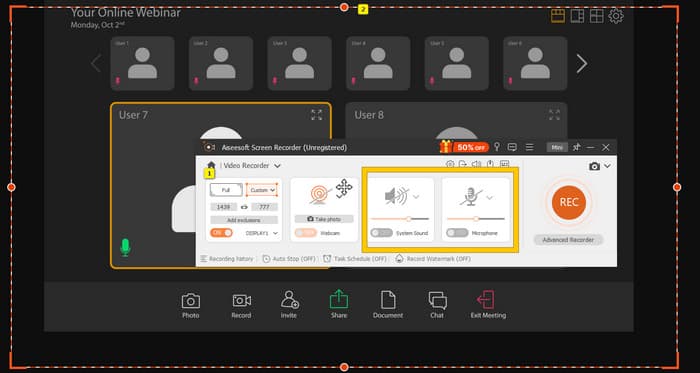Show previous participants with left arrow

coord(96,64)
